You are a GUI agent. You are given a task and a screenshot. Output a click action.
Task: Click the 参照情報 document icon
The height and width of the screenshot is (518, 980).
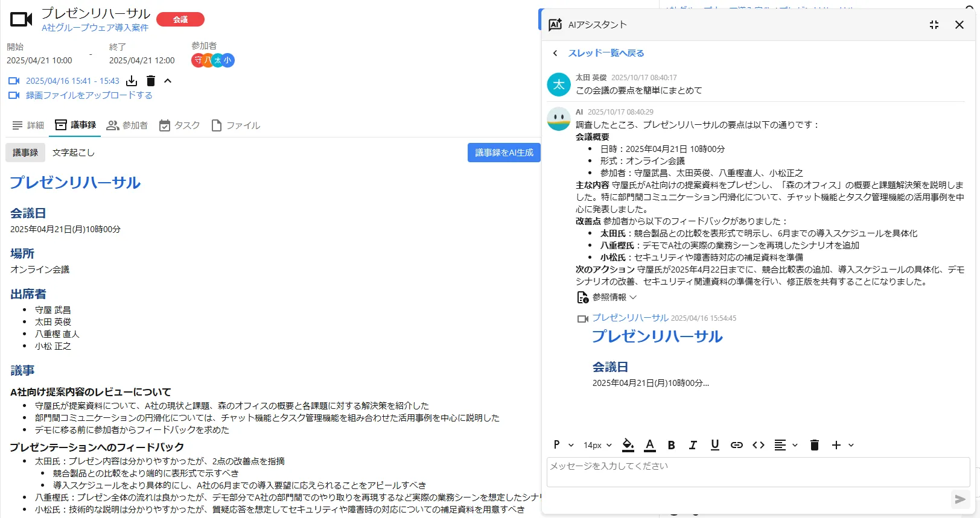tap(583, 297)
